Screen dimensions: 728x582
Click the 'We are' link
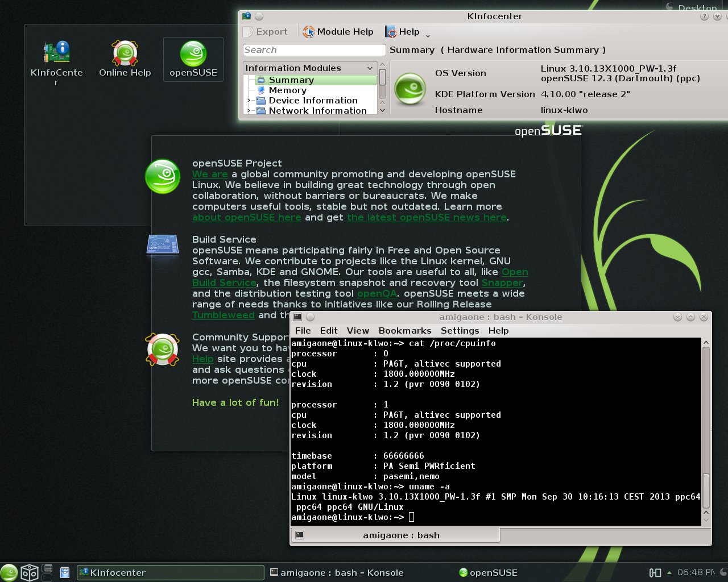point(210,174)
